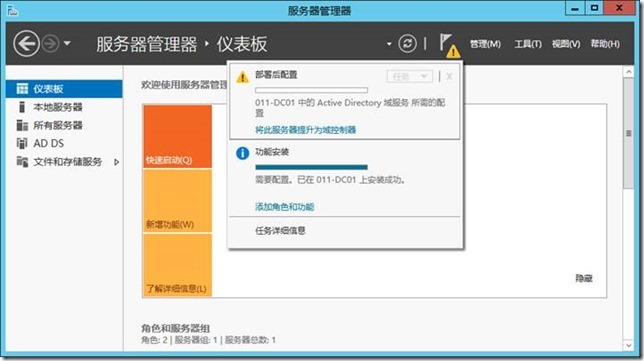Click the 部署后配置 notification title

coord(276,75)
